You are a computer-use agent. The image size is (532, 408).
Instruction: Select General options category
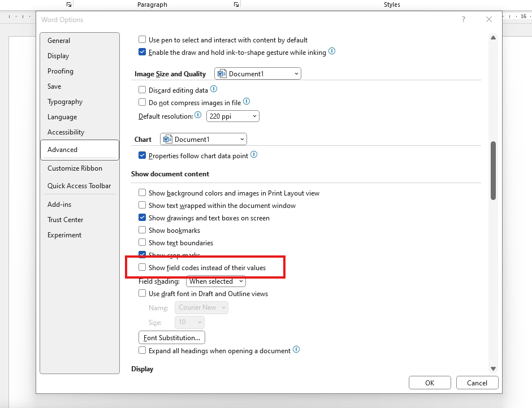(80, 41)
